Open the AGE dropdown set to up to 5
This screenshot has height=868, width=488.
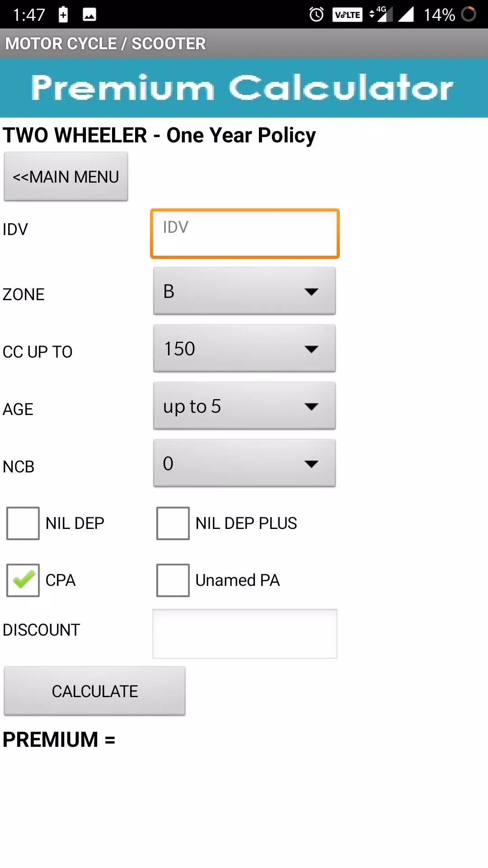pyautogui.click(x=244, y=406)
